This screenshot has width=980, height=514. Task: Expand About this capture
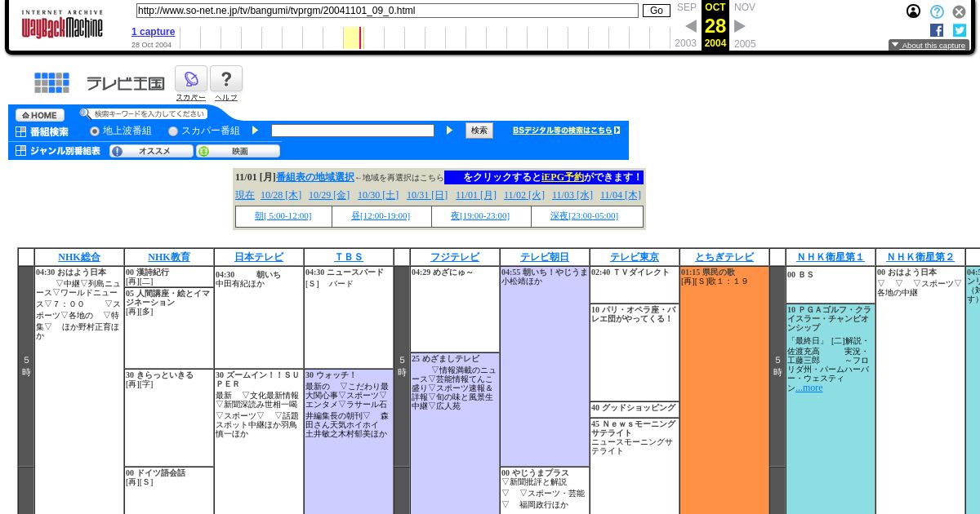[929, 46]
